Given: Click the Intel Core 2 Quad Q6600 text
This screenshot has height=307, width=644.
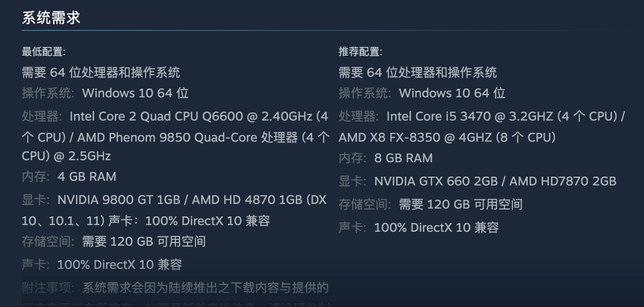Looking at the screenshot, I should tap(156, 116).
